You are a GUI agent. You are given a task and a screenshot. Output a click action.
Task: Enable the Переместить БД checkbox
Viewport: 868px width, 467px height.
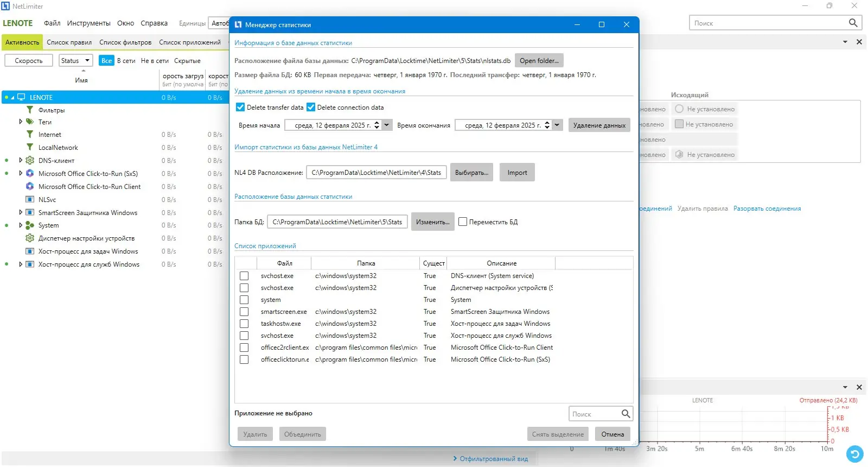pyautogui.click(x=463, y=222)
